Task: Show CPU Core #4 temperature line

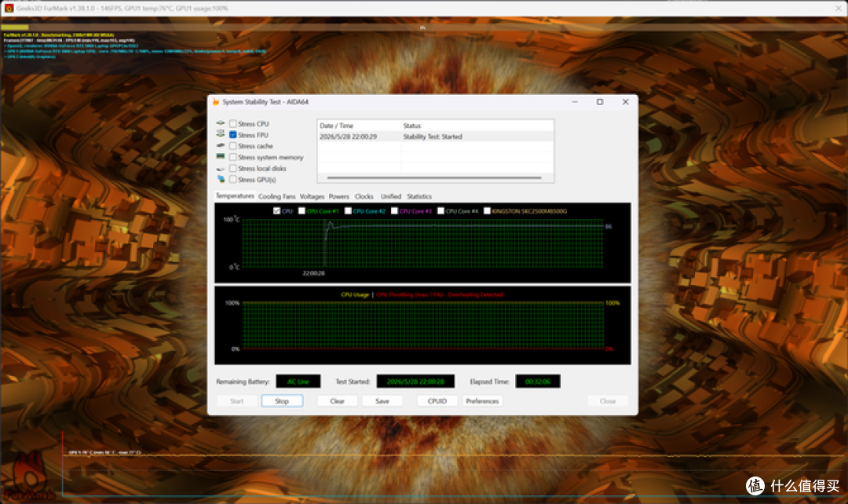Action: (440, 211)
